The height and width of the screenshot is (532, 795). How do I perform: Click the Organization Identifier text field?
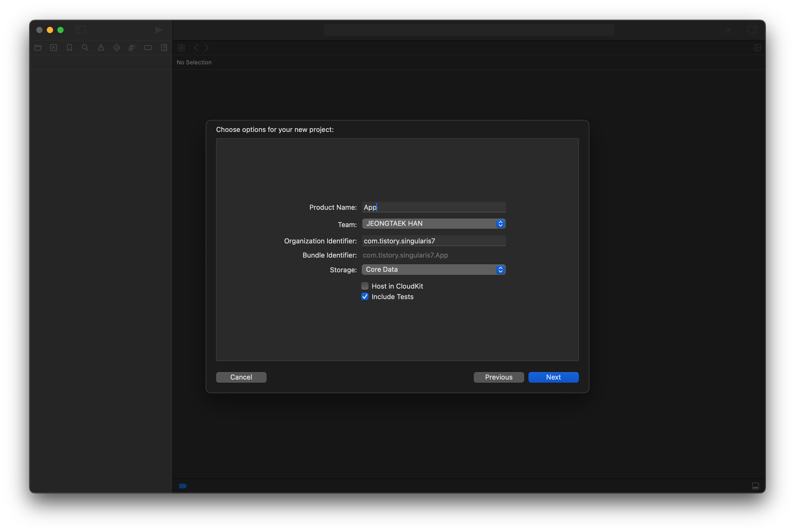pos(433,241)
